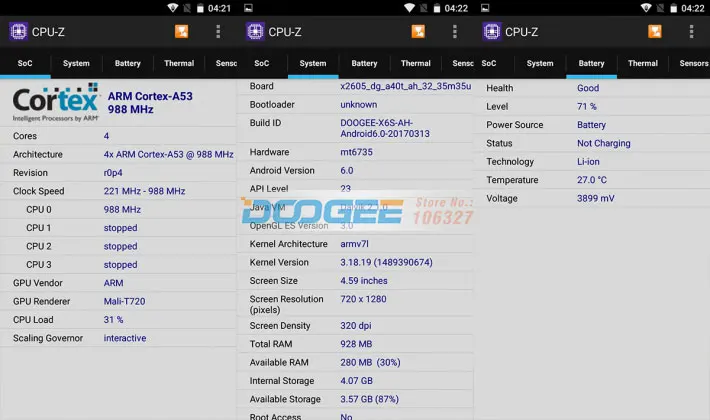Tap battery icon beside 04:22 in middle screen

tap(437, 8)
